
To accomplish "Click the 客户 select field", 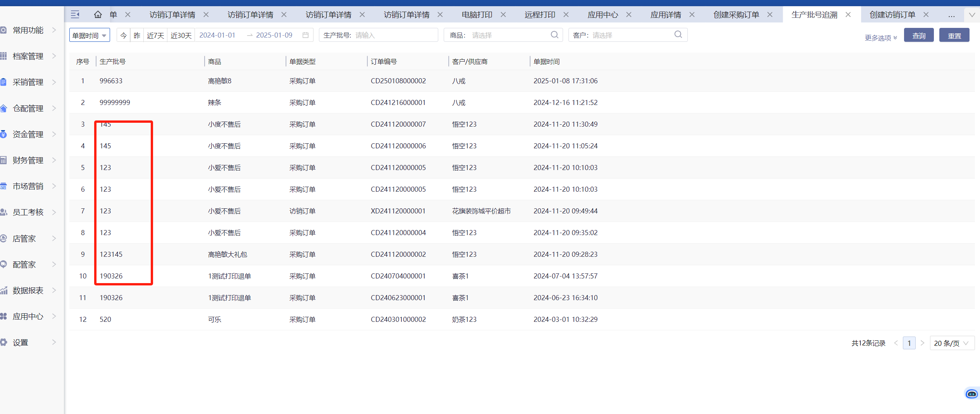I will pos(628,35).
